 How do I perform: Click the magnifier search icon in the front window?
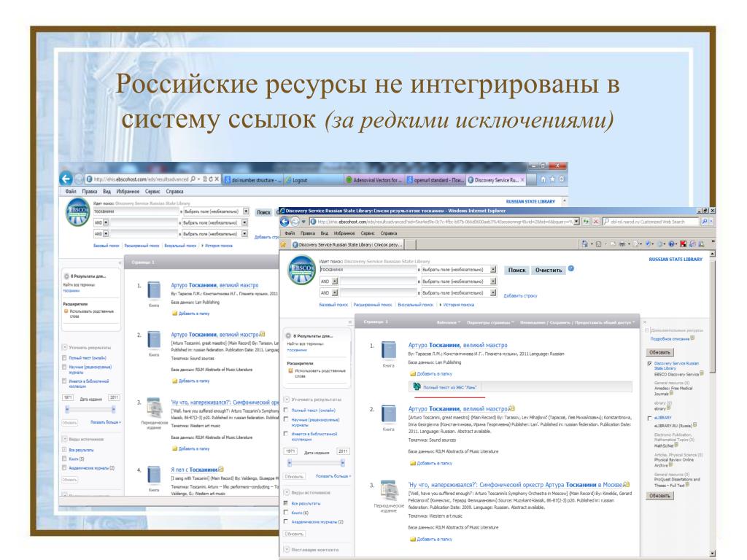(705, 222)
